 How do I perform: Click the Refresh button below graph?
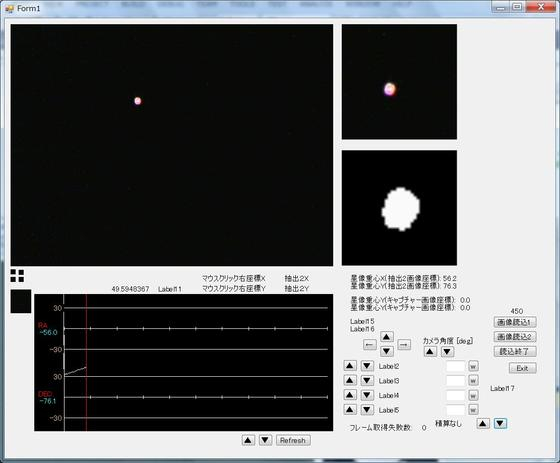(x=293, y=440)
